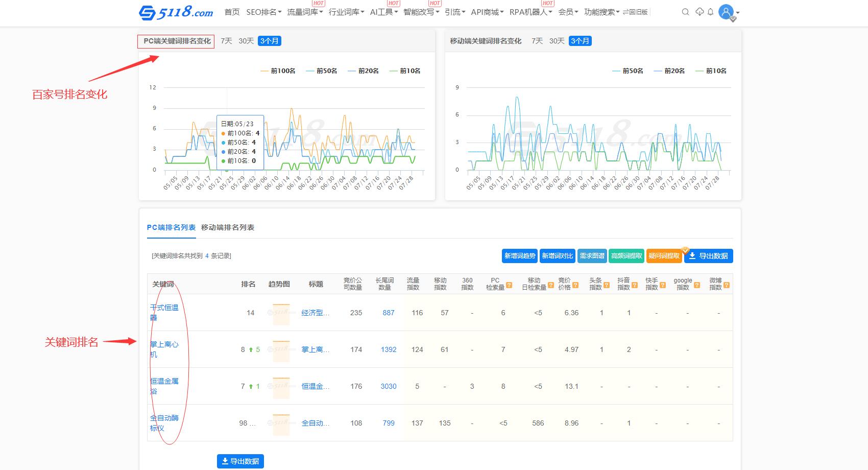Click the 高频词提取 button
Viewport: 868px width, 470px height.
[626, 256]
